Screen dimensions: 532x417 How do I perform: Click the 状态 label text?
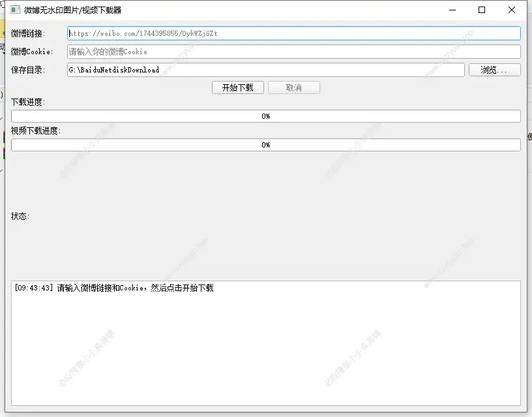(20, 217)
